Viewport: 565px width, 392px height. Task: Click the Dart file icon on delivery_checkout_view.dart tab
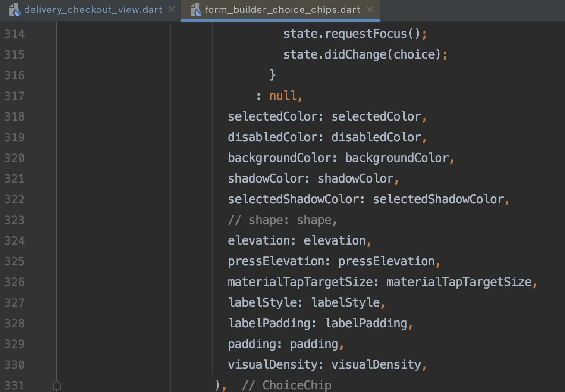pyautogui.click(x=14, y=9)
